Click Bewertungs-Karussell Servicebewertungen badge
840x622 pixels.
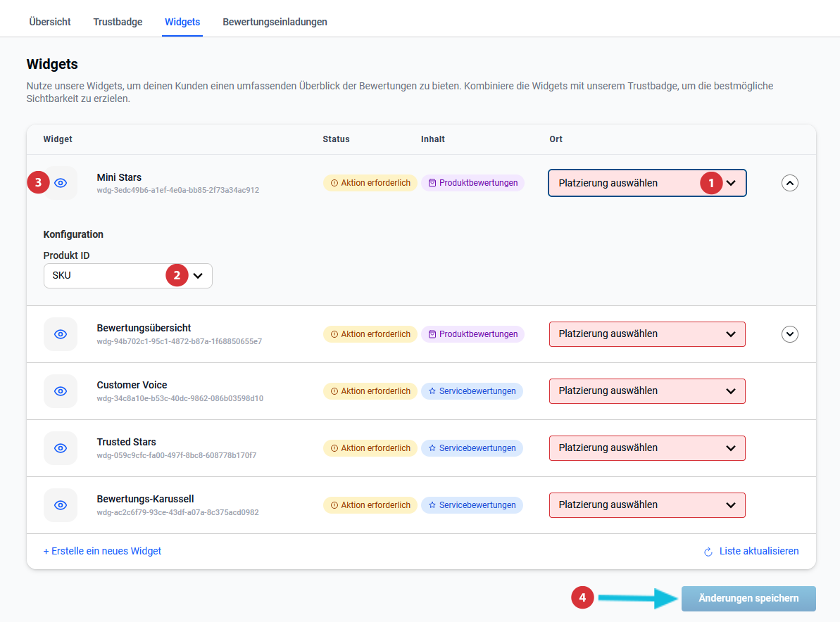coord(472,505)
